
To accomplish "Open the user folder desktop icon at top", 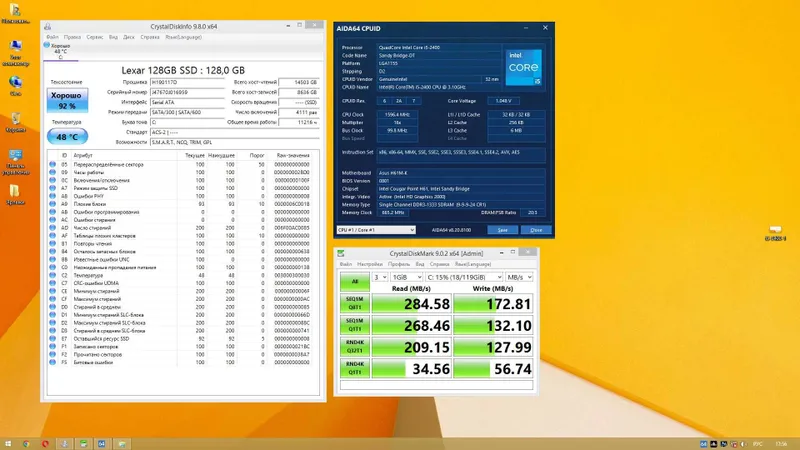I will 15,13.
